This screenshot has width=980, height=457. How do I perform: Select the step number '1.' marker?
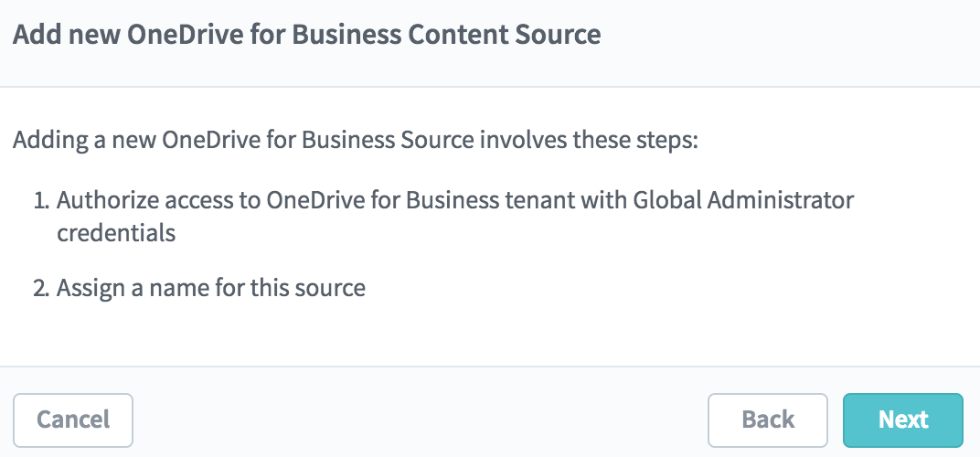point(42,200)
